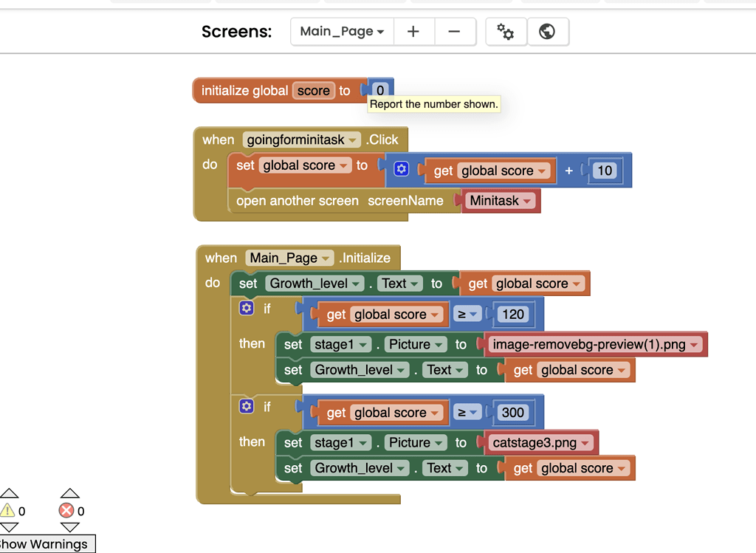Click the score variable name field
756x553 pixels.
coord(314,91)
